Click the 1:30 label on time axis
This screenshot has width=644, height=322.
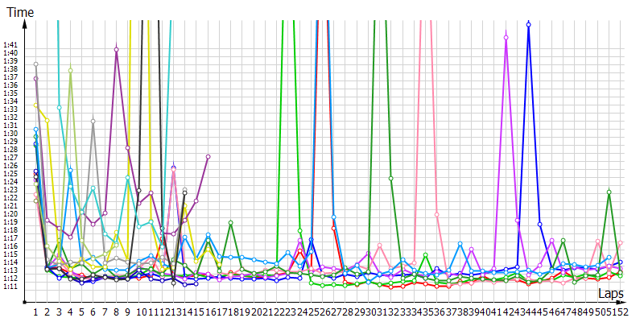[10, 133]
